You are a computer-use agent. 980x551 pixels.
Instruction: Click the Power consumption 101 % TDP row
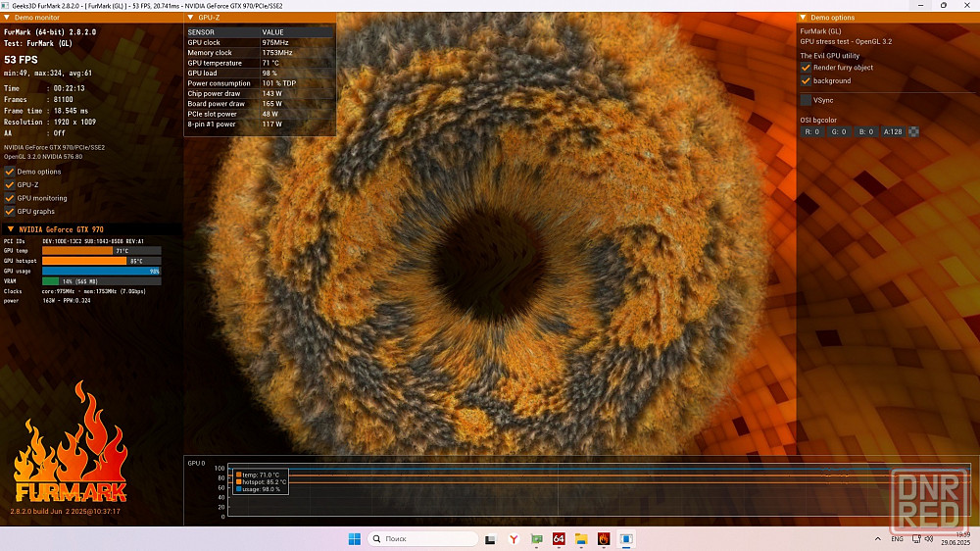[260, 83]
